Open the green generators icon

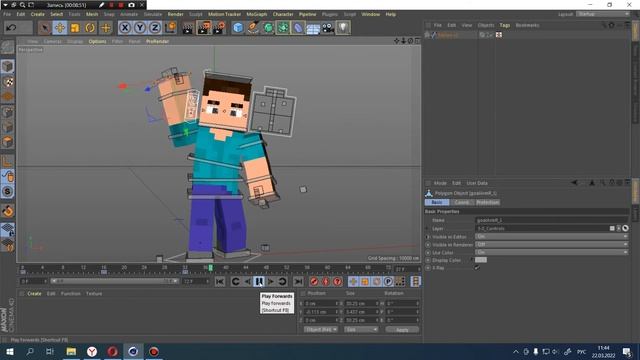pyautogui.click(x=268, y=28)
